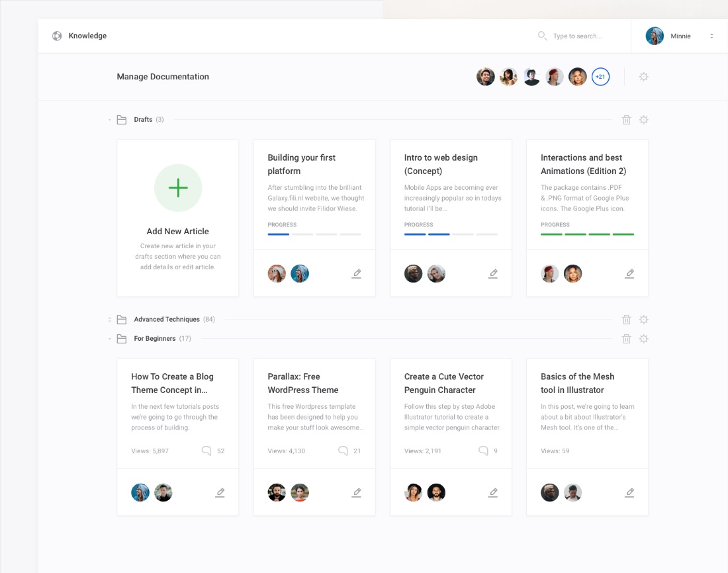Expand the Advanced Techniques section
This screenshot has width=728, height=573.
109,320
